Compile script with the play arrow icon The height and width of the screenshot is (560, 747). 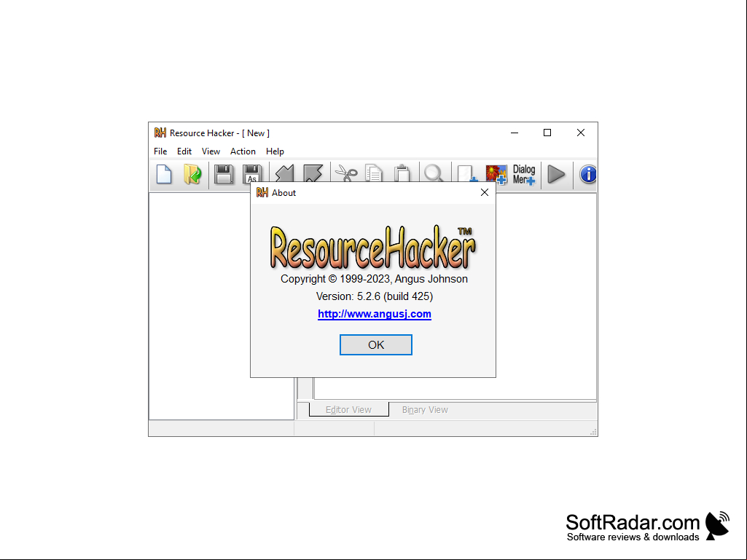click(x=557, y=174)
